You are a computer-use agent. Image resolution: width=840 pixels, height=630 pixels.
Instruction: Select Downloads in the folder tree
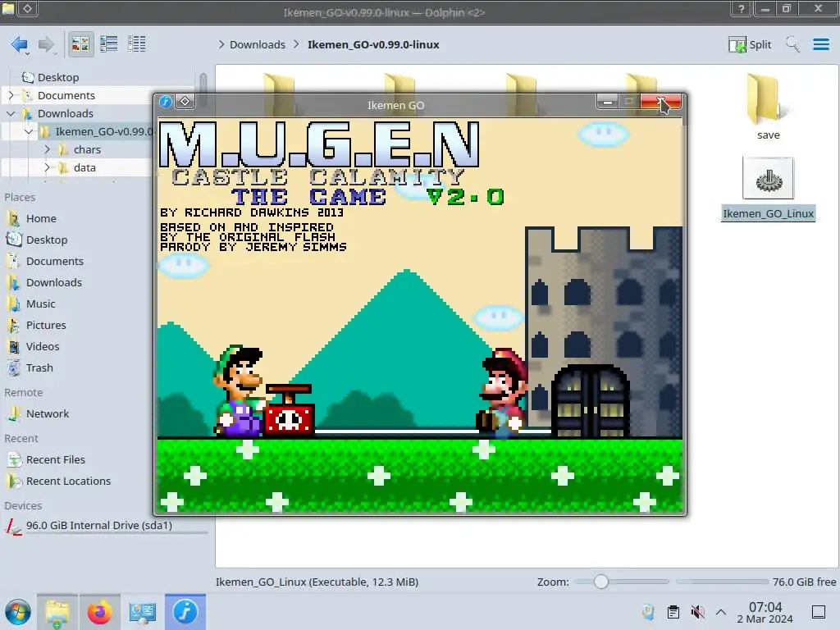pyautogui.click(x=66, y=113)
